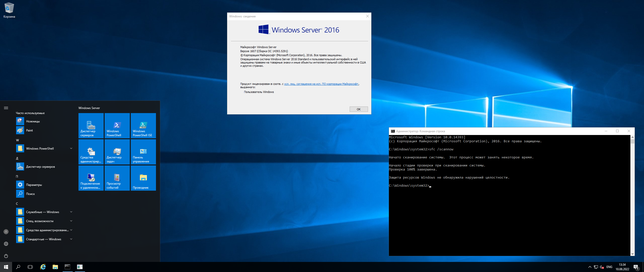
Task: Expand the Спец. возможности folder
Action: (x=45, y=221)
